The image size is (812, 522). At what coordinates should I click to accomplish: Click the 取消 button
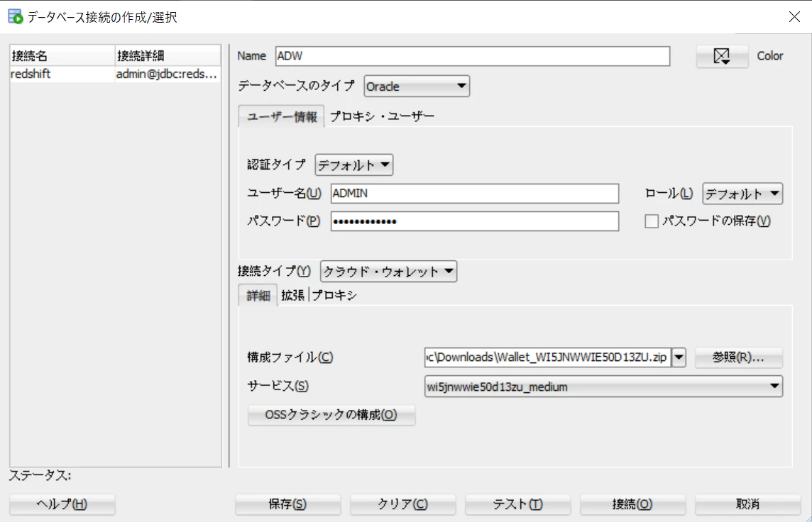tap(748, 504)
